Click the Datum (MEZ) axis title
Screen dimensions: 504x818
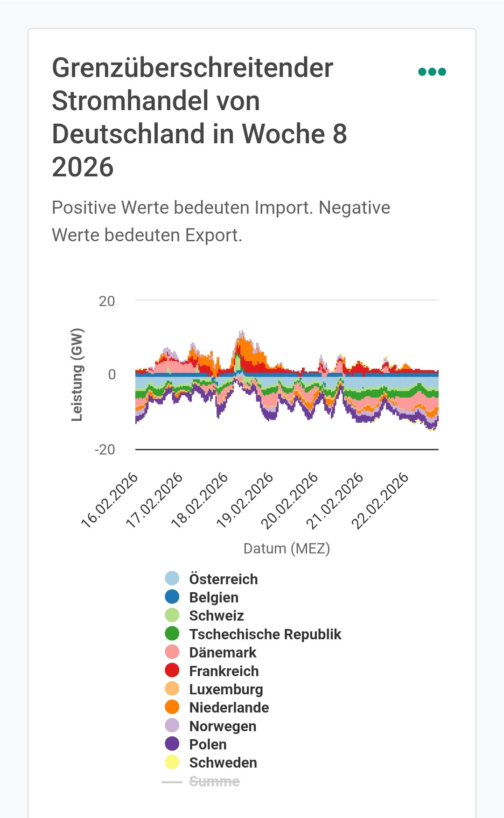[287, 548]
